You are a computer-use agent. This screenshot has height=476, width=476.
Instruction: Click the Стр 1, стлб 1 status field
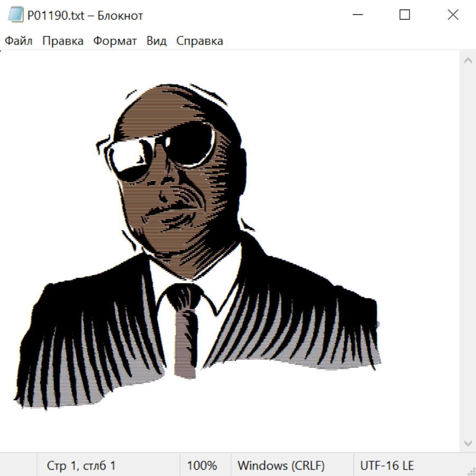81,466
